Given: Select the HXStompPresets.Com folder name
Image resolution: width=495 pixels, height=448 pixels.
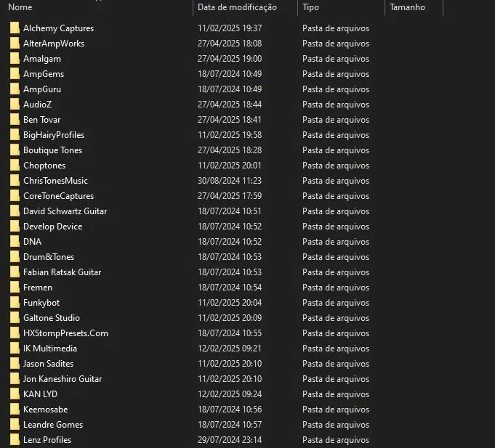Looking at the screenshot, I should click(x=65, y=333).
